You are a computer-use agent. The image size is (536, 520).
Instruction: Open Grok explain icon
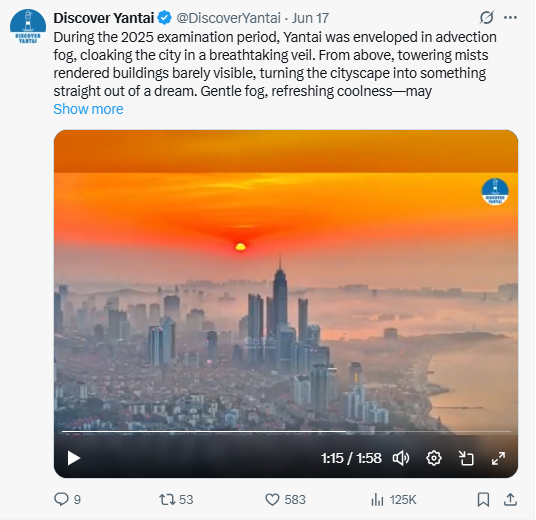click(486, 17)
